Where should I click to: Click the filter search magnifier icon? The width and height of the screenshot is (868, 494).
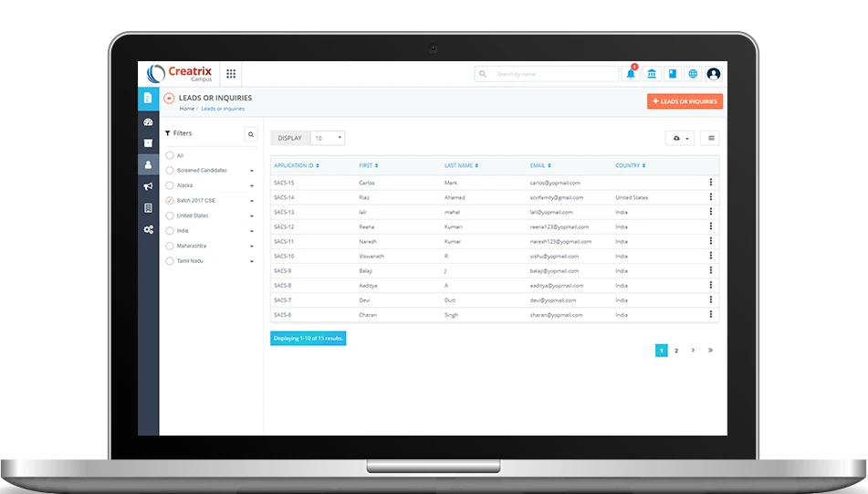[251, 134]
